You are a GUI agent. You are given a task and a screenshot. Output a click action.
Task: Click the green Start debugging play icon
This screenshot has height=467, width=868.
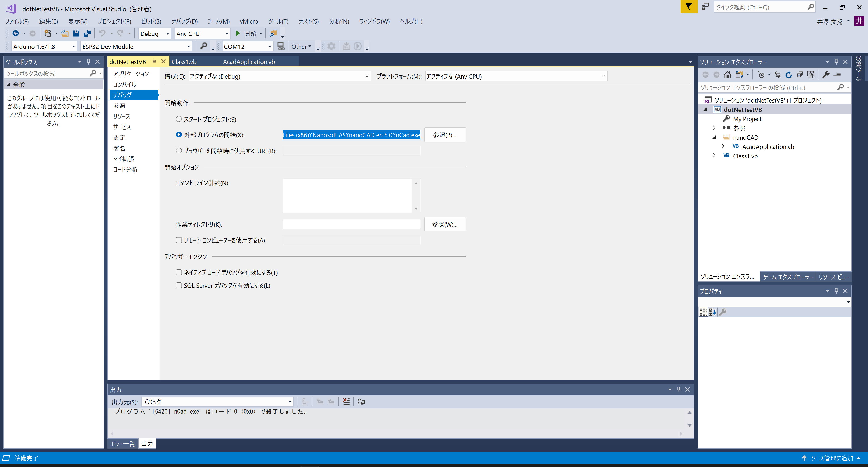pos(238,33)
